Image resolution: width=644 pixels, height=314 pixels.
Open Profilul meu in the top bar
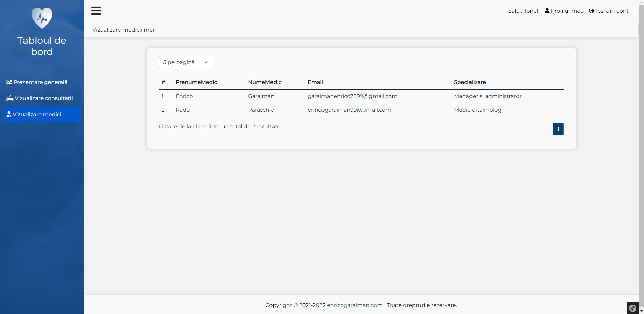(x=567, y=10)
